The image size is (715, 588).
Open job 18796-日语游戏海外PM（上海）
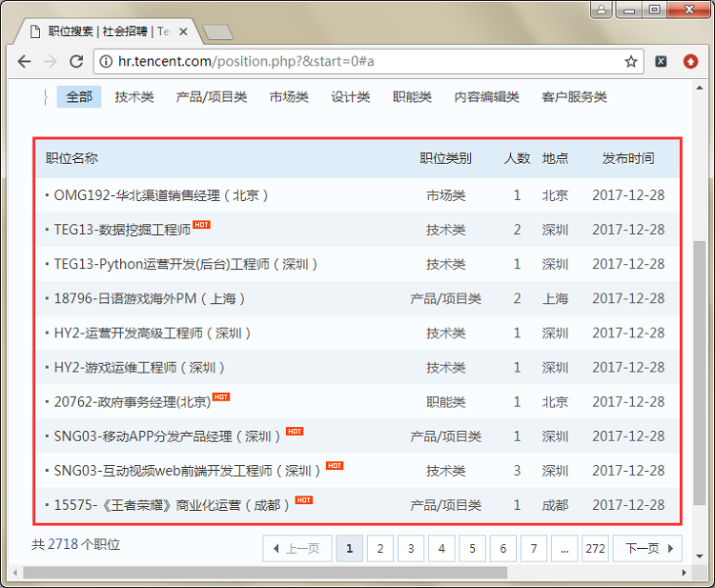point(149,298)
